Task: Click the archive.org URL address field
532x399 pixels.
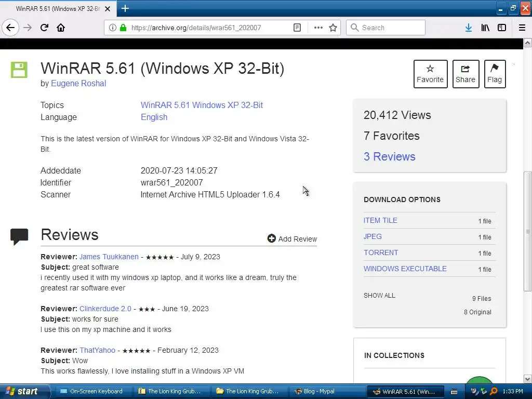Action: tap(196, 28)
